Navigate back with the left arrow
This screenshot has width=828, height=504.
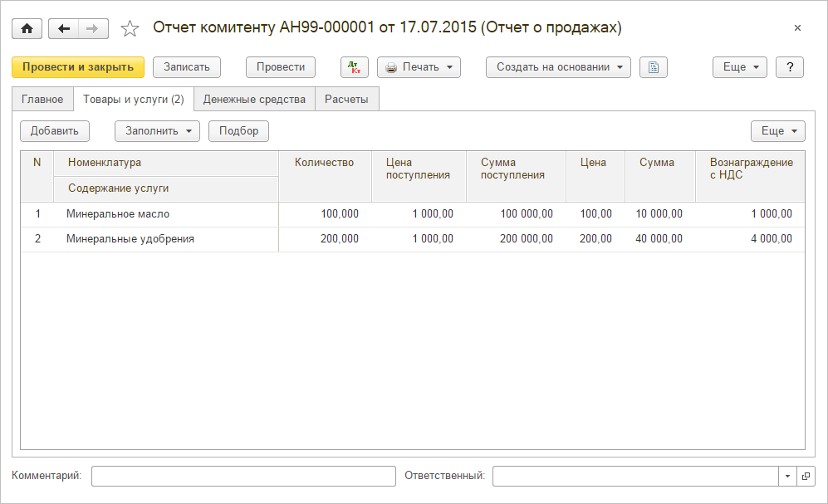64,28
